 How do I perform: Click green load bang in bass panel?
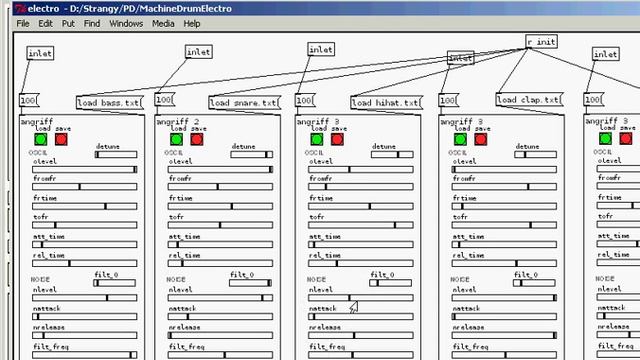(40, 139)
